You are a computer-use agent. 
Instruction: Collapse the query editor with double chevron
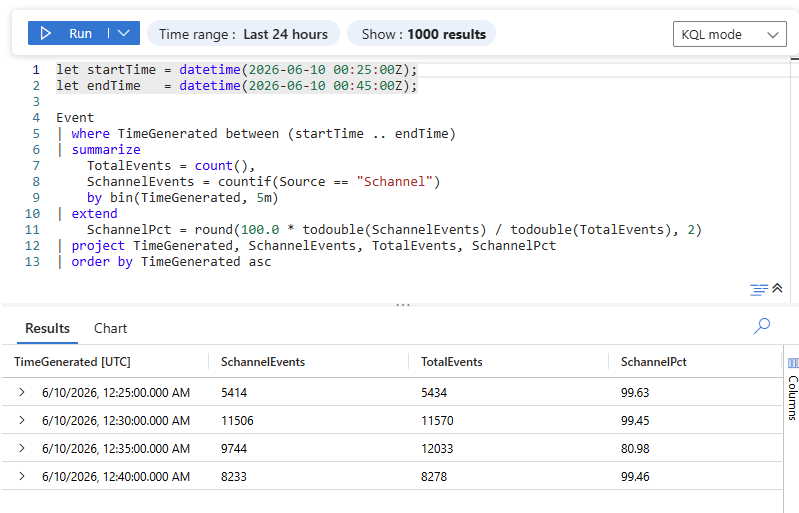pyautogui.click(x=777, y=288)
